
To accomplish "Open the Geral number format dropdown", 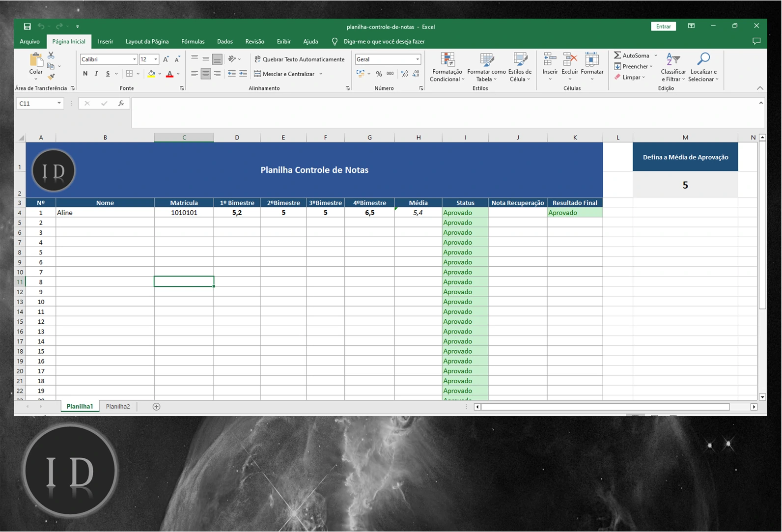I will pos(418,59).
